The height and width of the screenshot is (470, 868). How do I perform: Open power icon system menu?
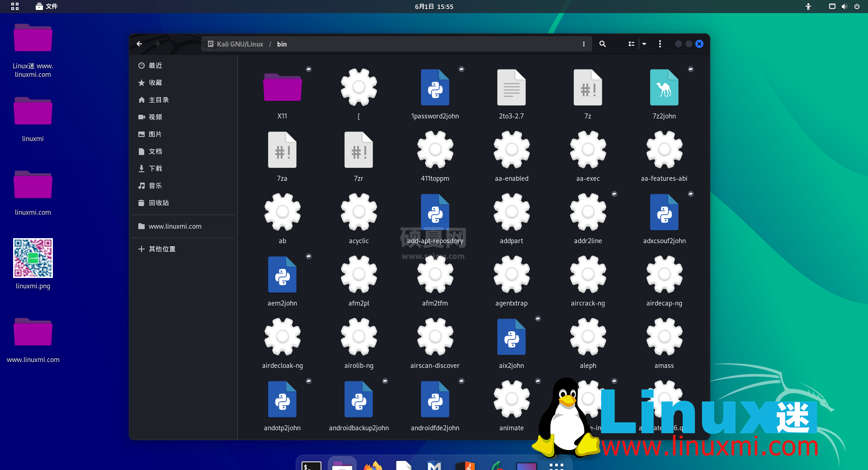(857, 6)
